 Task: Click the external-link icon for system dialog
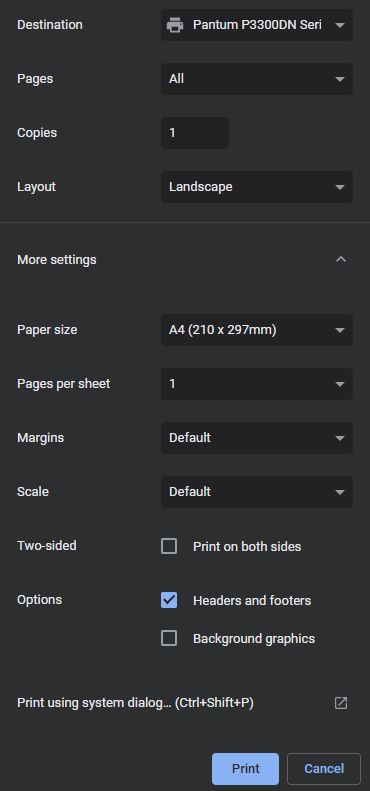tap(341, 703)
